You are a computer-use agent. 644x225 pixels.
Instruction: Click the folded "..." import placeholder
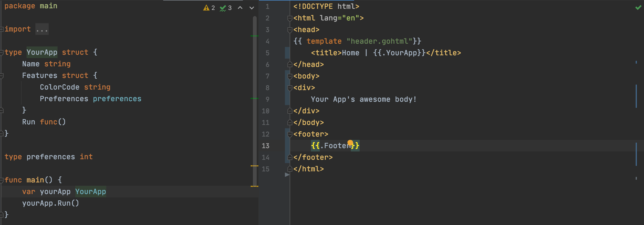pos(42,29)
